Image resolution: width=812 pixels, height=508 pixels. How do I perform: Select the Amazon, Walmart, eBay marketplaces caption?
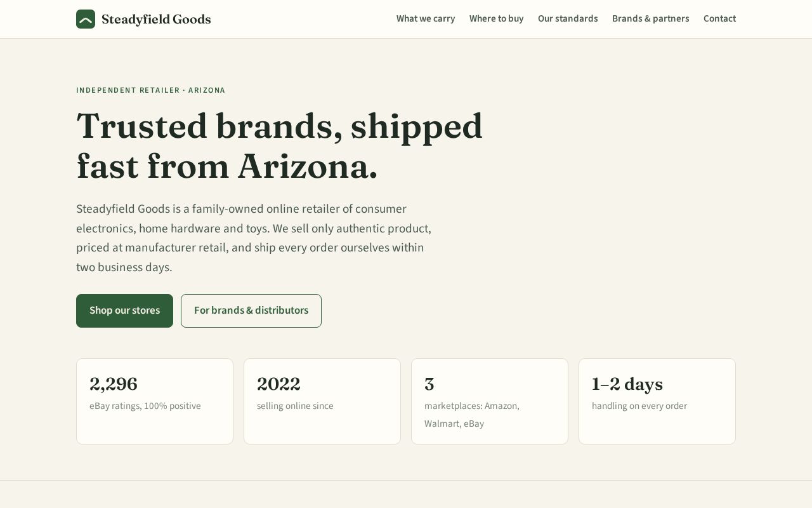[472, 415]
